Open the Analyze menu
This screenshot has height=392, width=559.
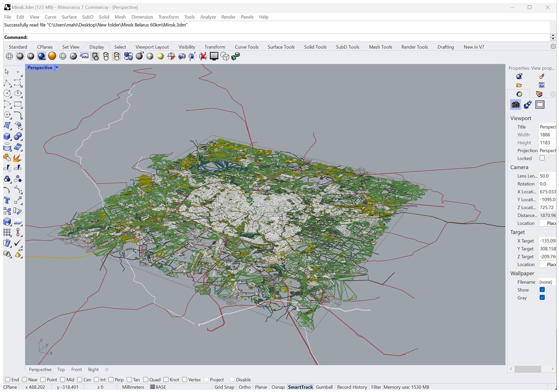[208, 17]
